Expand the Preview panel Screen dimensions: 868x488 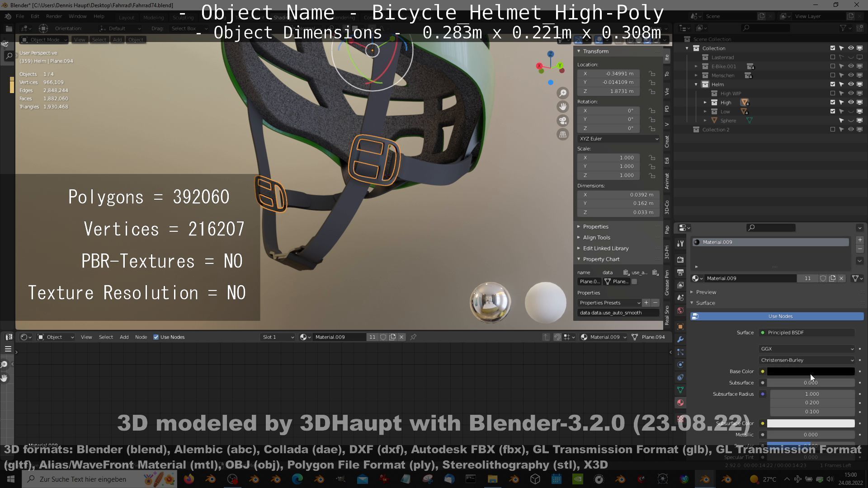(x=706, y=292)
